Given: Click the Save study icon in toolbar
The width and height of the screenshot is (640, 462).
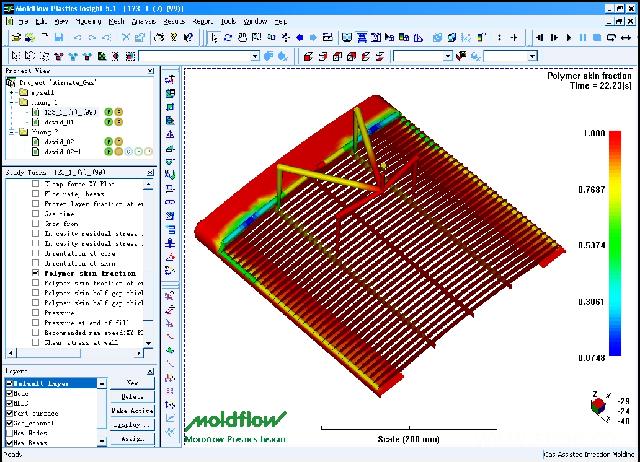Looking at the screenshot, I should 59,38.
